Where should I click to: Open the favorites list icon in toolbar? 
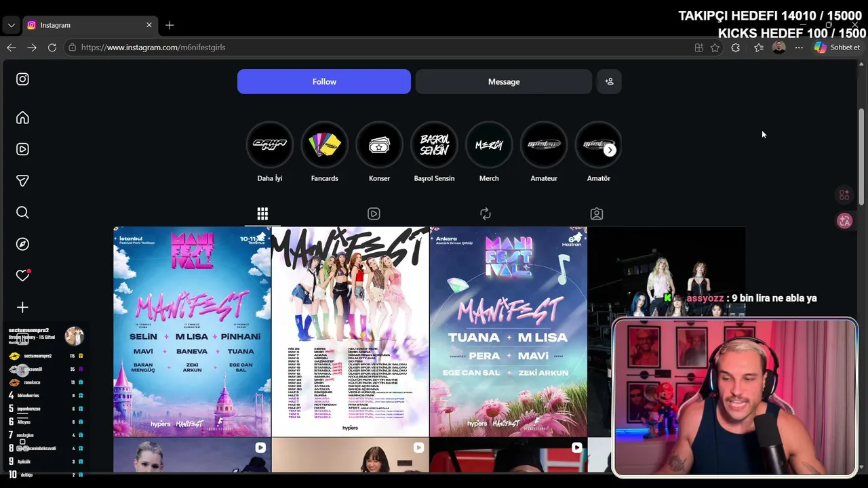[759, 47]
